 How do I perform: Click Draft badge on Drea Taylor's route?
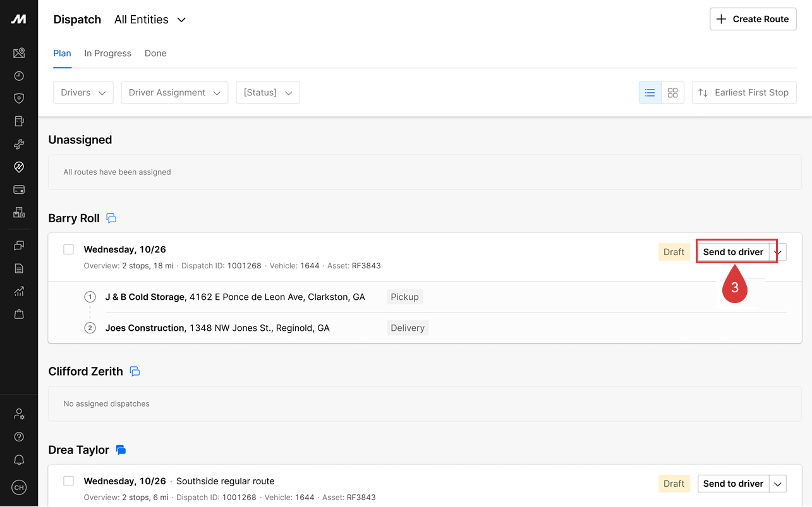point(674,484)
